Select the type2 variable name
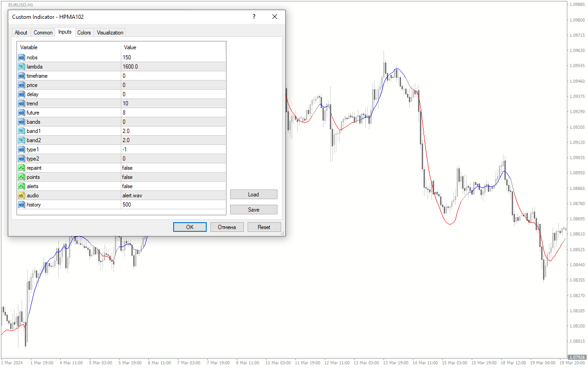This screenshot has height=368, width=588. 33,159
